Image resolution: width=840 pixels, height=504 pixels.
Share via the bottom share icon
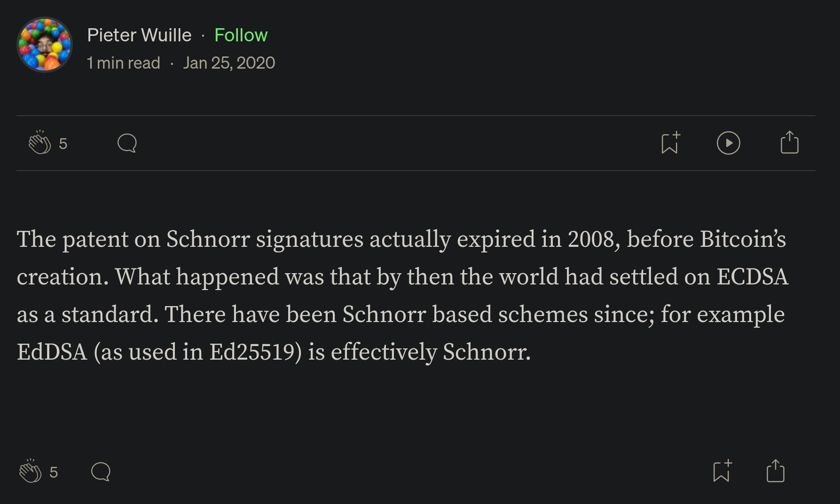775,471
